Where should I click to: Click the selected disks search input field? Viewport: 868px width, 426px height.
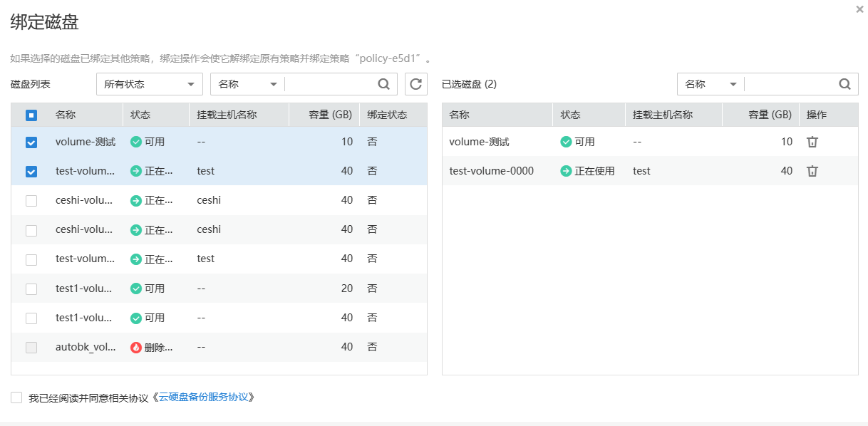pos(788,84)
